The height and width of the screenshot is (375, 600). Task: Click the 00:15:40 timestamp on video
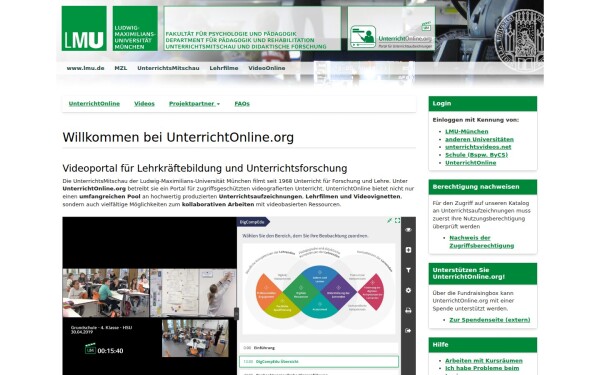(110, 351)
